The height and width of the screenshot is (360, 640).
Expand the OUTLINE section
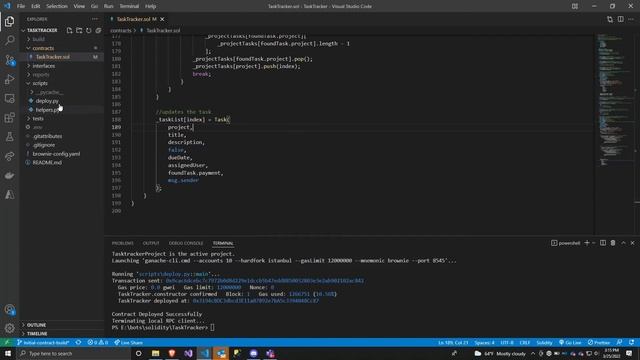click(36, 325)
